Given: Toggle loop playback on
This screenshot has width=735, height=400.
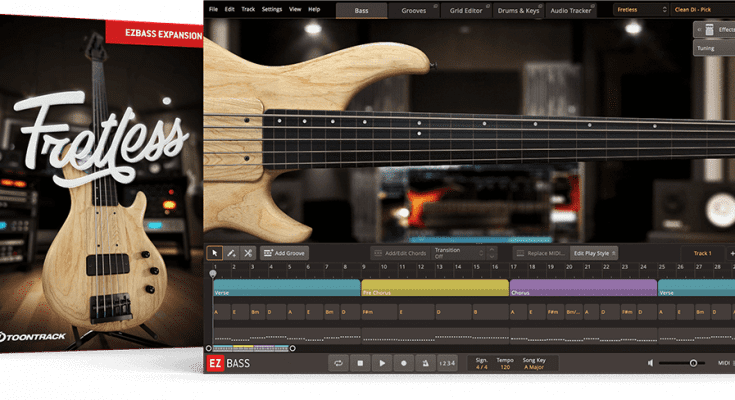Looking at the screenshot, I should [338, 363].
